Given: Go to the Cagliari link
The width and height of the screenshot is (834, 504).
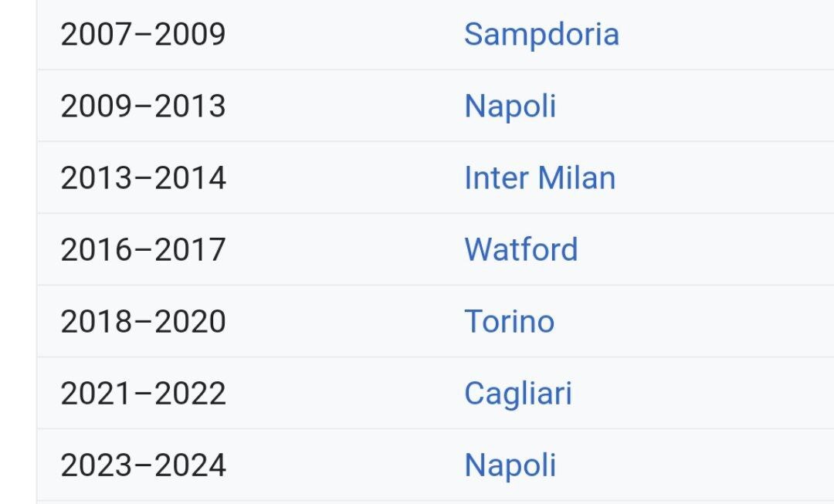Looking at the screenshot, I should (x=517, y=394).
